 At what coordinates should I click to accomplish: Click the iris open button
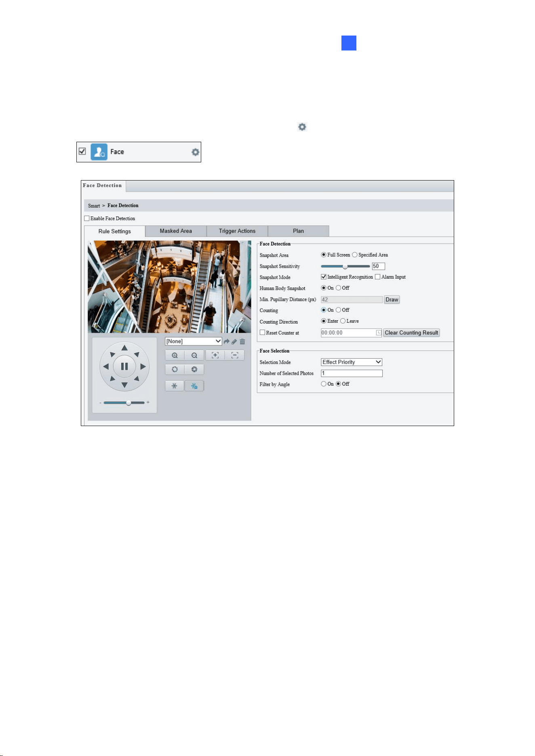tap(175, 370)
